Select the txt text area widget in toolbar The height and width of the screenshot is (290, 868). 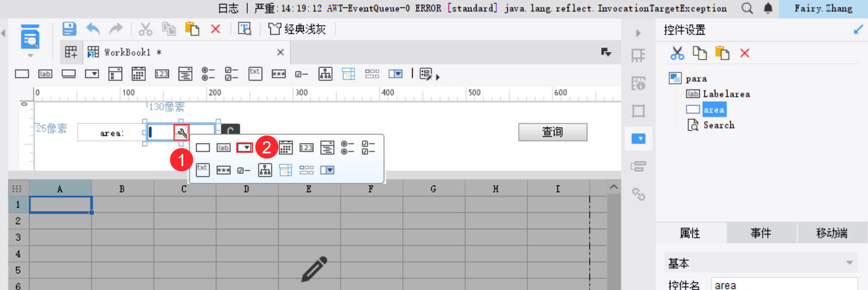(255, 73)
